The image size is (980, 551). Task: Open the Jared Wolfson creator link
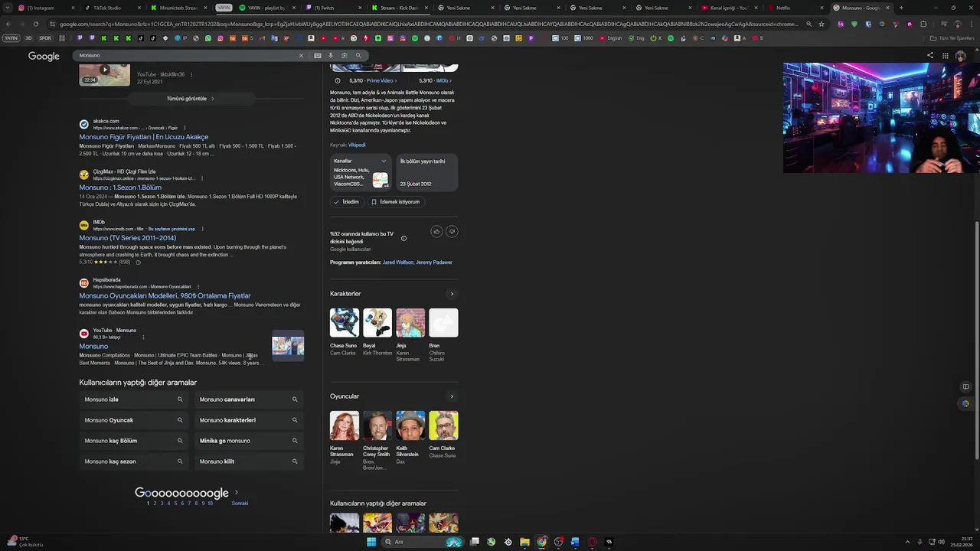click(x=397, y=262)
